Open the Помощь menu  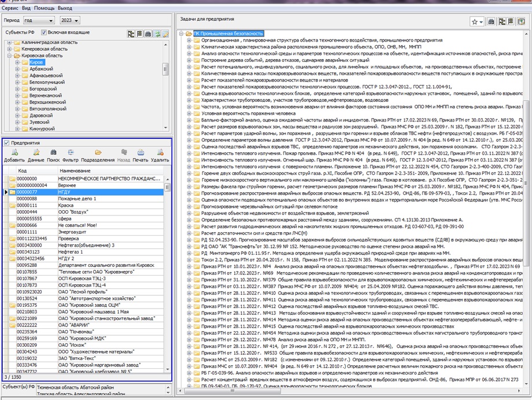(x=44, y=9)
